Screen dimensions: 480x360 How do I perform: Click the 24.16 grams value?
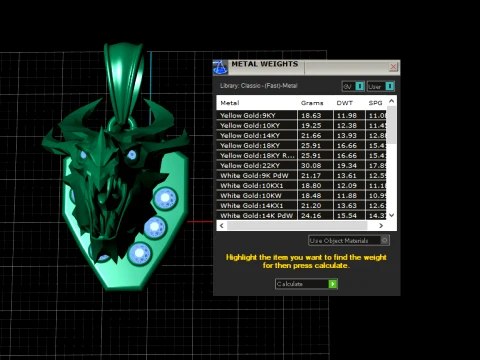tap(311, 216)
